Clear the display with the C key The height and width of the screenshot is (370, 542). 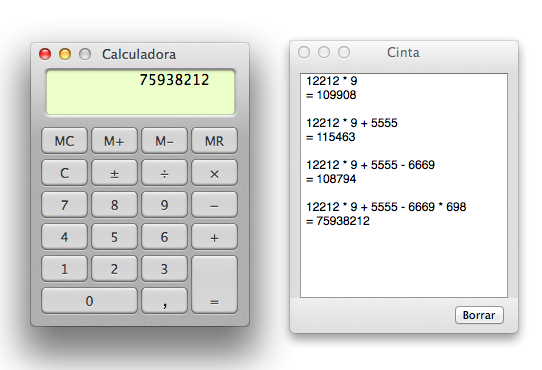pyautogui.click(x=64, y=173)
